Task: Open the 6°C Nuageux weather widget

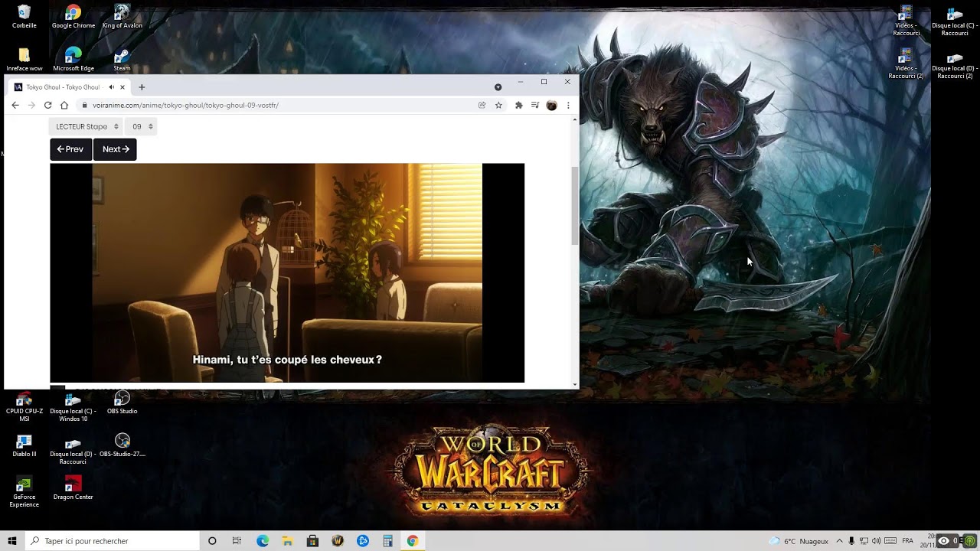Action: pyautogui.click(x=799, y=541)
